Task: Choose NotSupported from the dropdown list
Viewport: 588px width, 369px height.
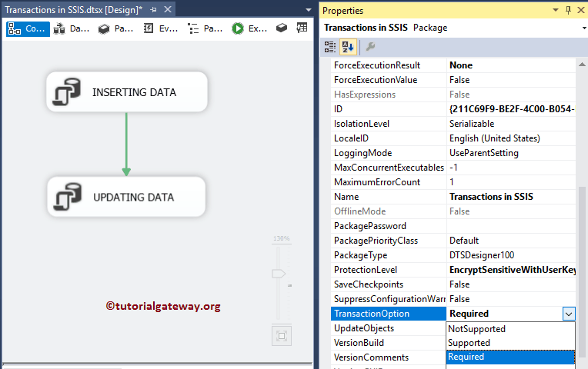Action: click(x=511, y=329)
